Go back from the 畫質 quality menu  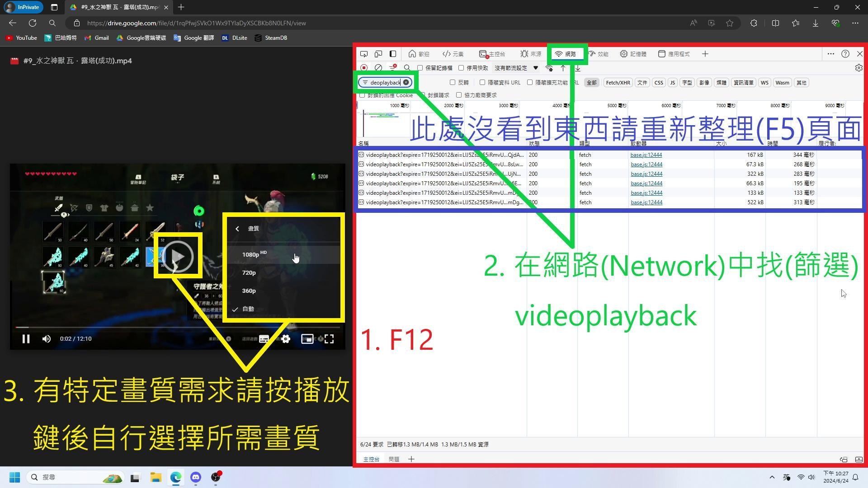[237, 229]
